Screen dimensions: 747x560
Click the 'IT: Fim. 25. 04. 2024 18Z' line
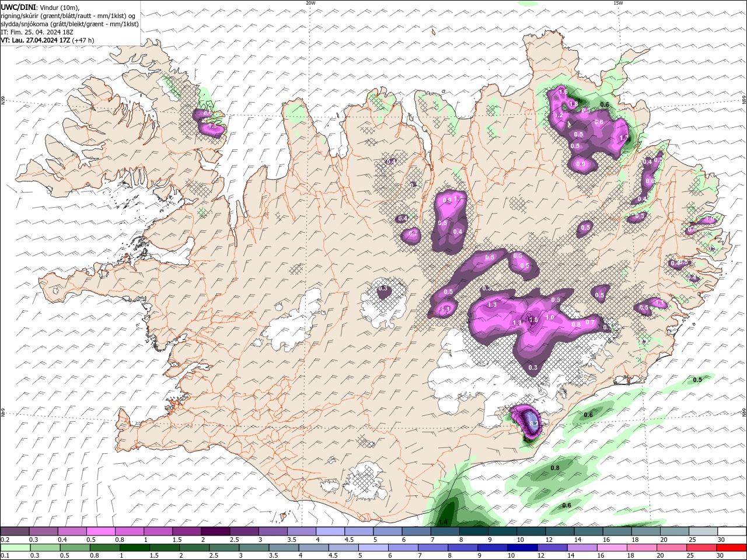click(37, 32)
